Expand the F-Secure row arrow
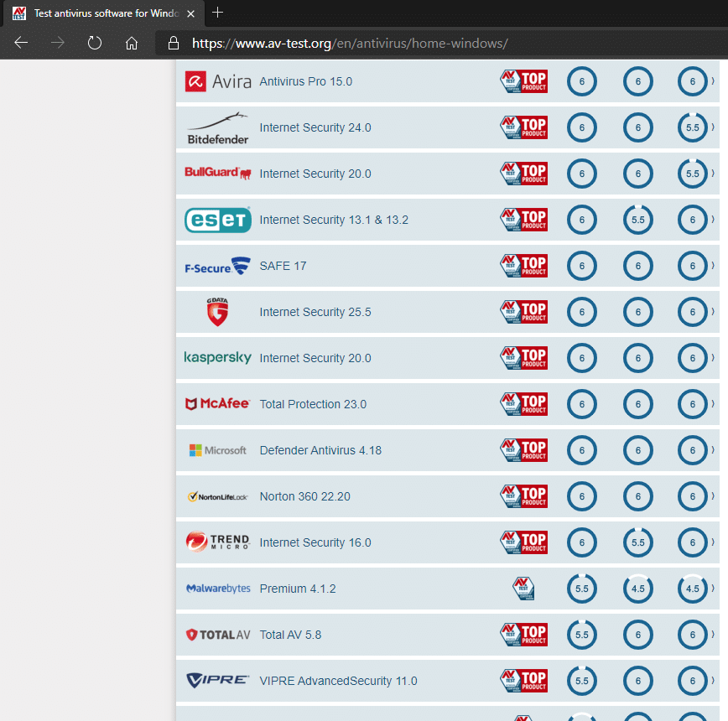The image size is (728, 721). click(713, 266)
